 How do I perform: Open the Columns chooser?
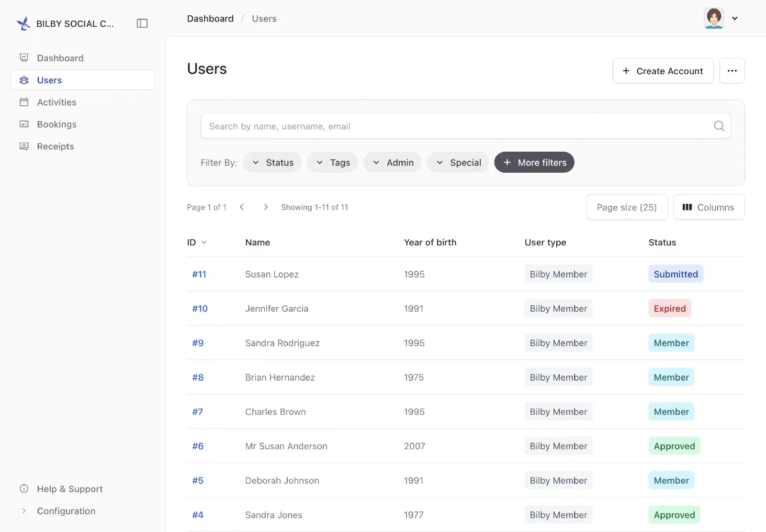[709, 207]
